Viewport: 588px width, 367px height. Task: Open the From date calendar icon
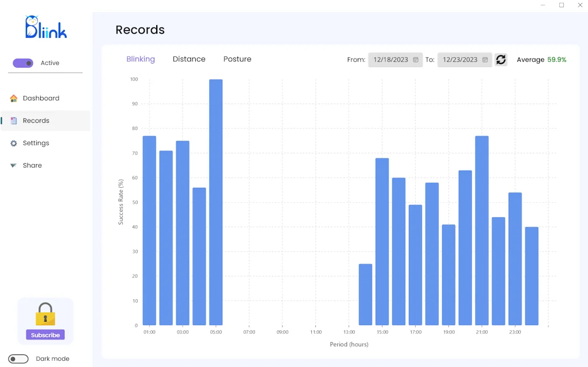[x=416, y=60]
